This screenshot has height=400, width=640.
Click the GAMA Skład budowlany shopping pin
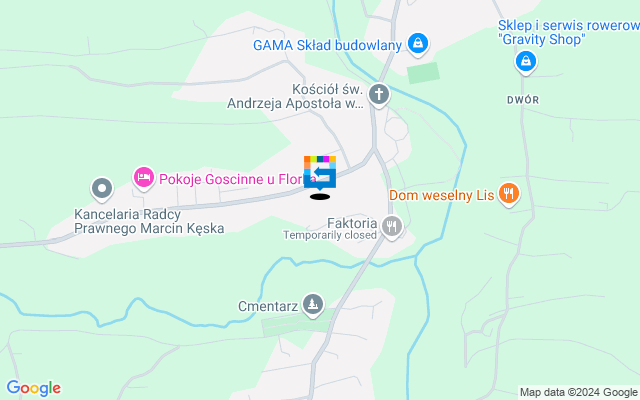pos(418,44)
